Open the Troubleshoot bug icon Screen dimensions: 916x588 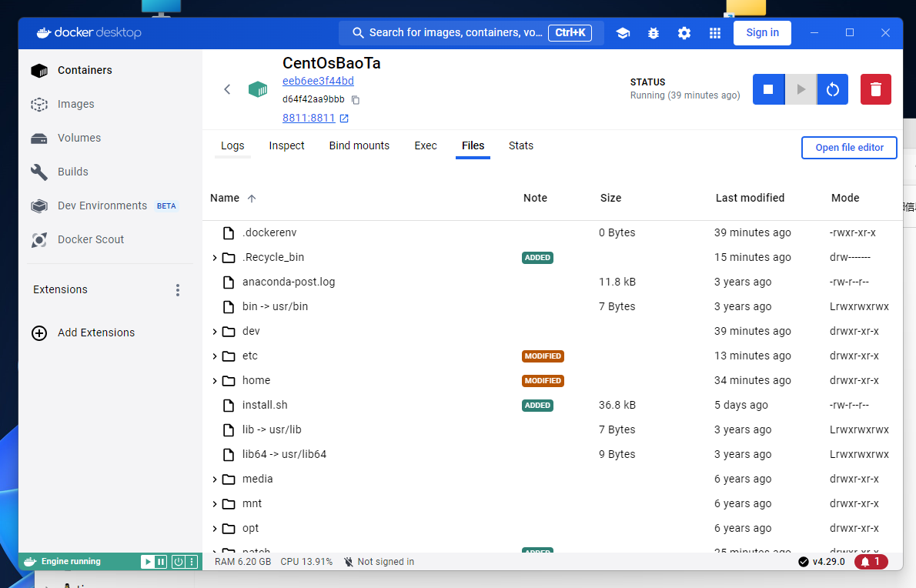654,33
